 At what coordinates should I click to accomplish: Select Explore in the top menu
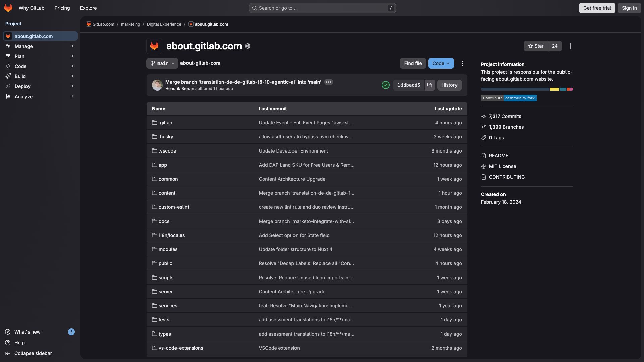click(88, 8)
